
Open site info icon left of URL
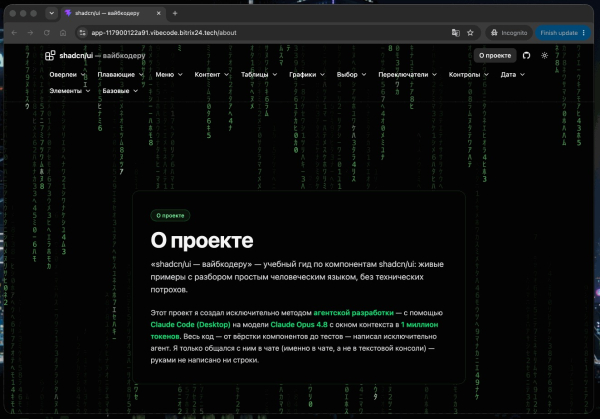point(82,33)
